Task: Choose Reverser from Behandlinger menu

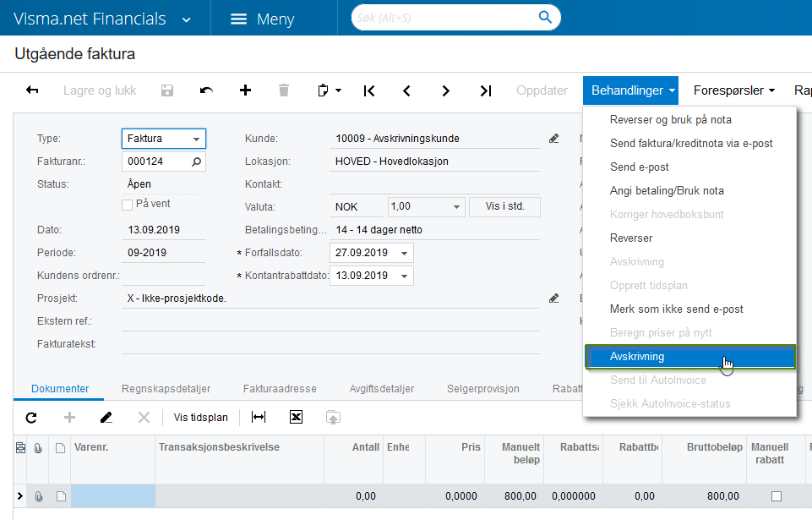Action: coord(631,238)
